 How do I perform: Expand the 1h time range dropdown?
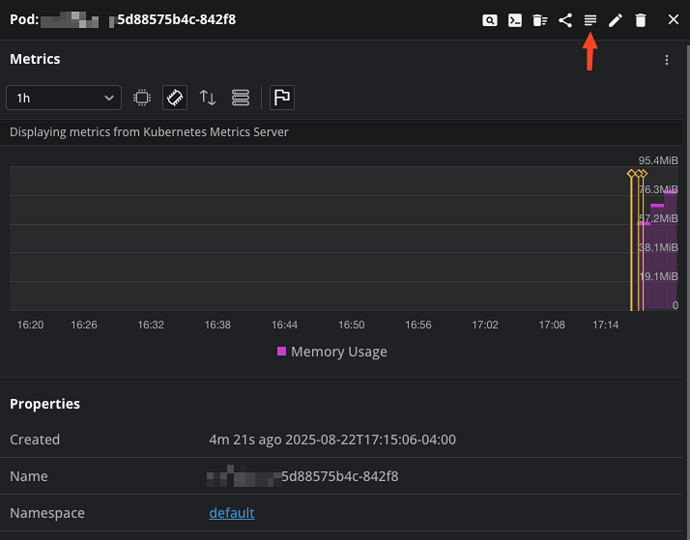click(64, 98)
